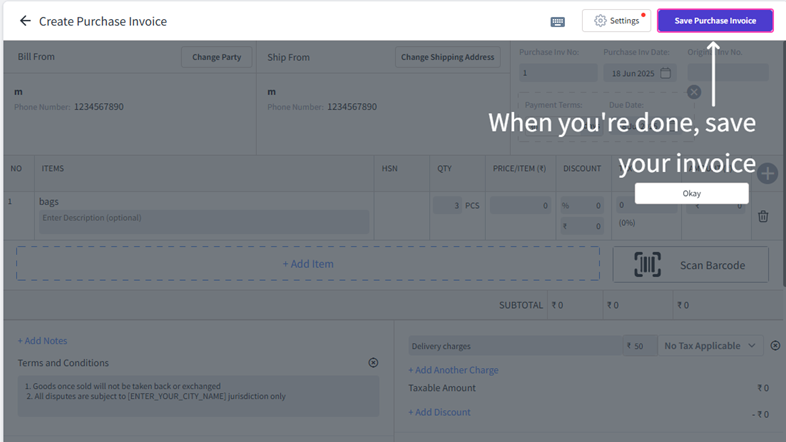Click Change Party button
The image size is (786, 442).
[217, 57]
